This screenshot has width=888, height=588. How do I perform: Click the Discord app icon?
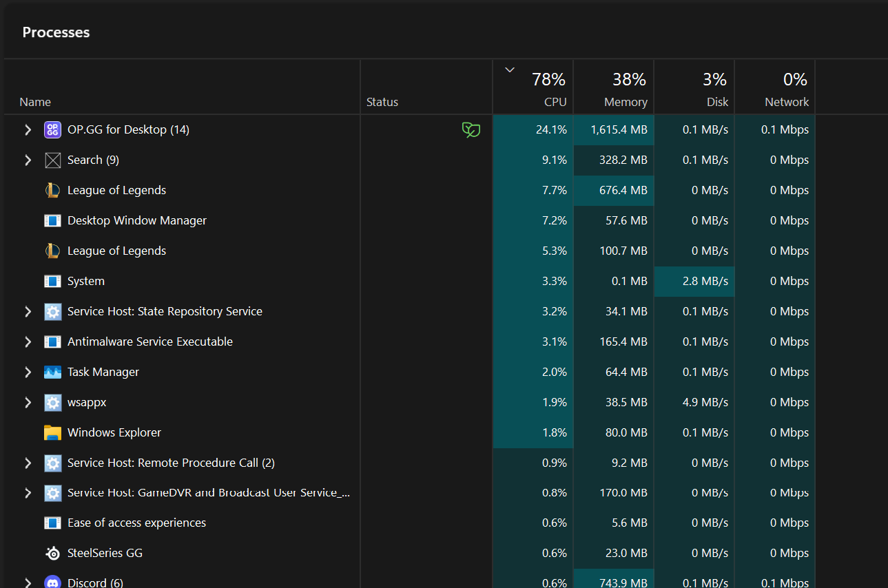[52, 582]
